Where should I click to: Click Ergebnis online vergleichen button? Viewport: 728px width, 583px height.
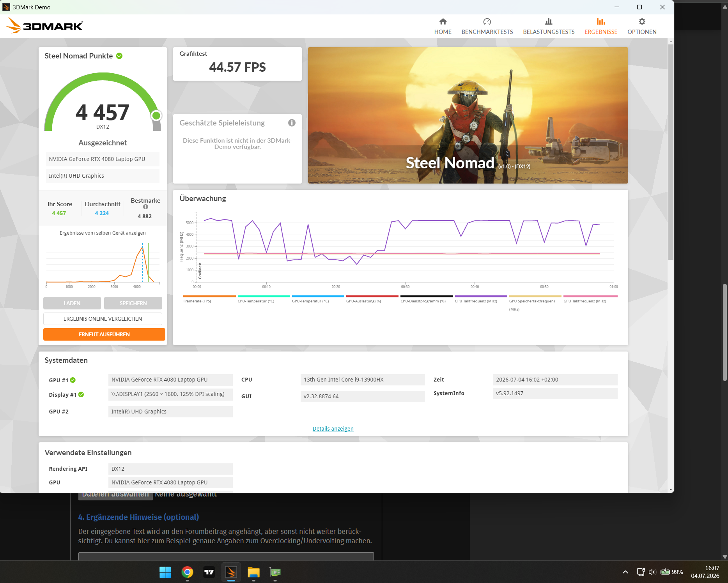[x=103, y=319]
